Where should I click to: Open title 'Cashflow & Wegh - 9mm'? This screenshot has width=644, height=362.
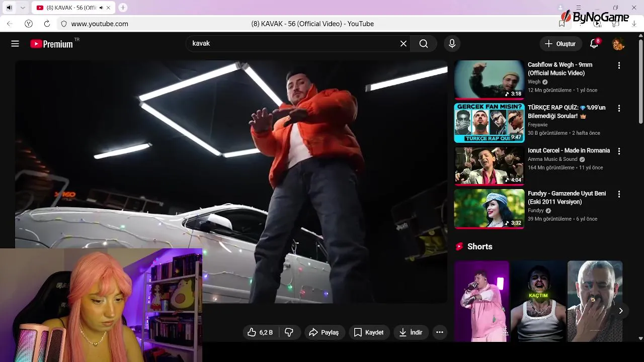pyautogui.click(x=560, y=69)
